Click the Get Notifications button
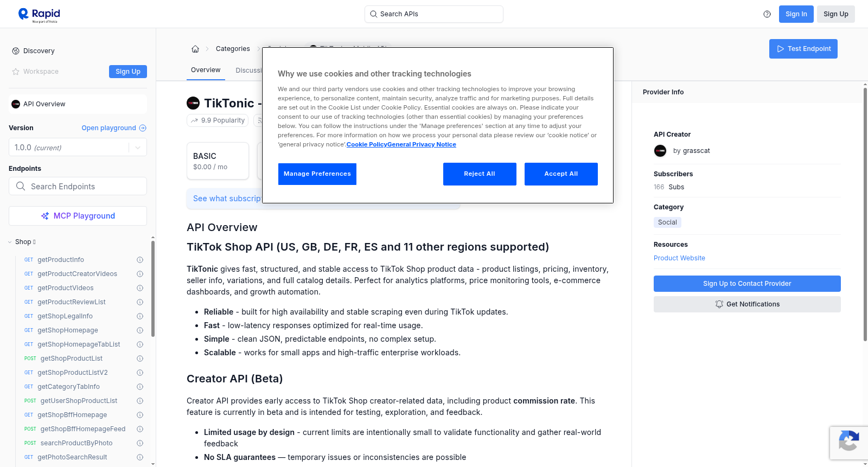The image size is (868, 467). click(x=747, y=304)
